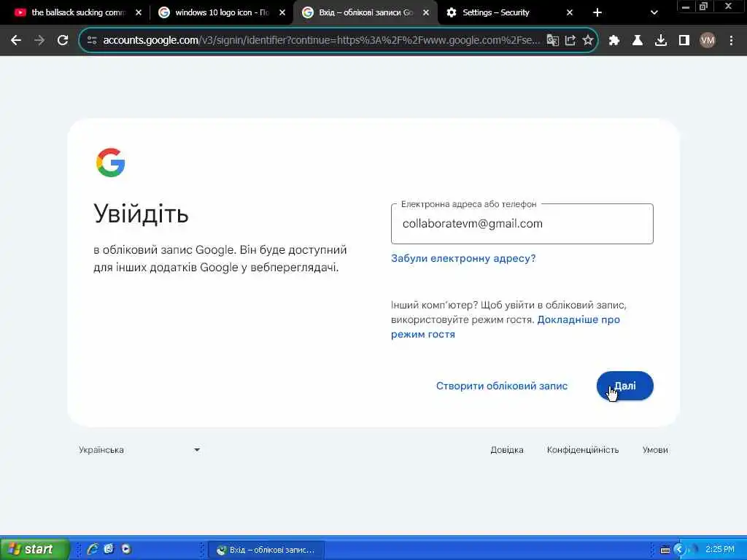Viewport: 747px width, 560px height.
Task: Open the Downloads icon
Action: click(661, 41)
